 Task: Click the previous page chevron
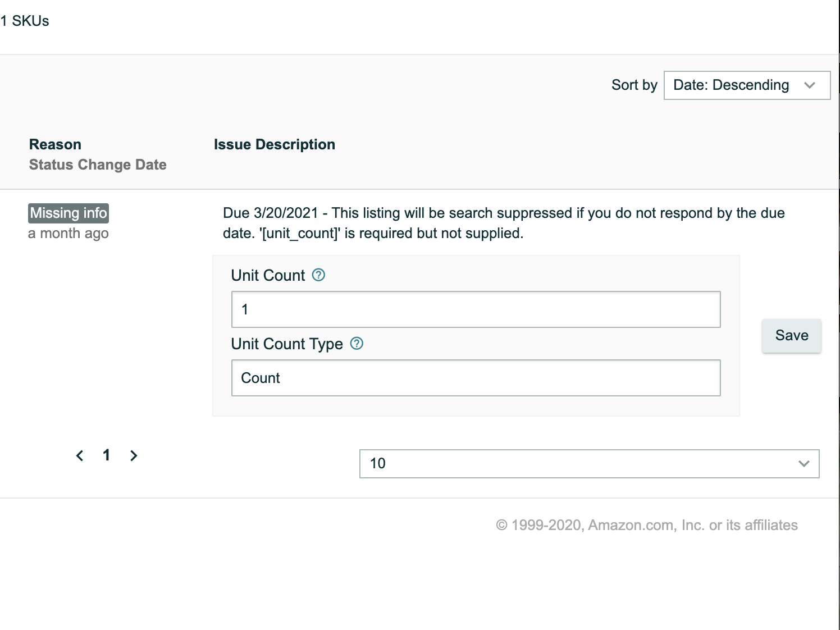[x=79, y=455]
